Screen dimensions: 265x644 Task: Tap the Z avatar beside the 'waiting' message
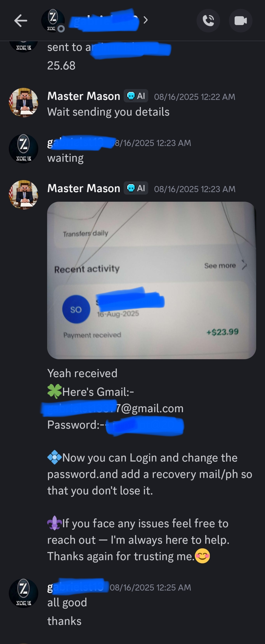coord(24,149)
